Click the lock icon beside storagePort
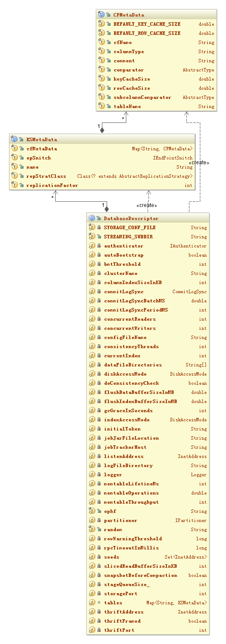This screenshot has height=644, width=226. pos(99,593)
